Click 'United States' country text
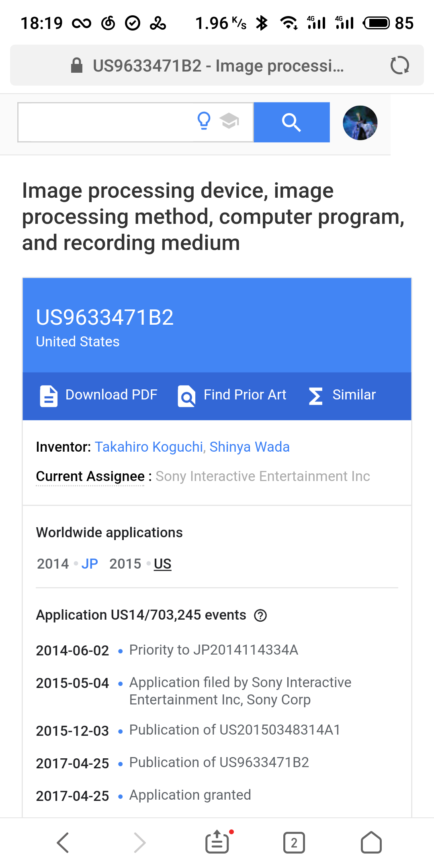The image size is (434, 868). tap(78, 342)
